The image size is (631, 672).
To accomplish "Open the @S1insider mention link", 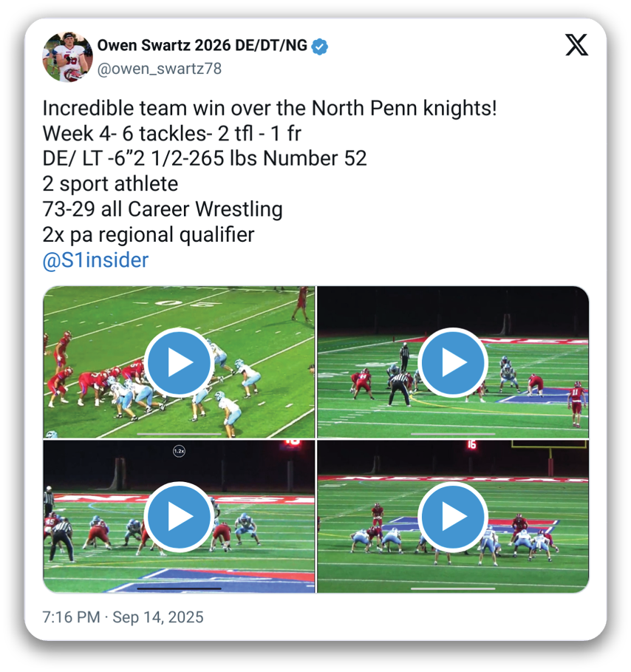I will pyautogui.click(x=95, y=260).
